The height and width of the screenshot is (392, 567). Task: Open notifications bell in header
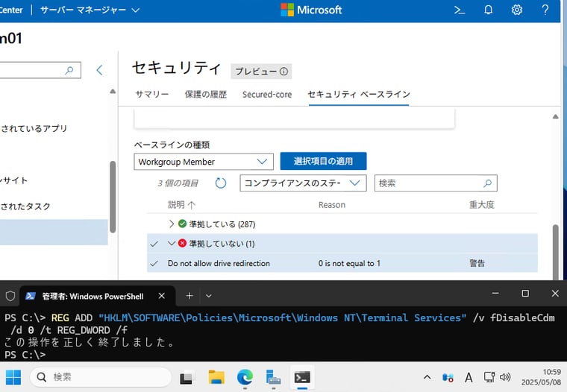coord(488,10)
